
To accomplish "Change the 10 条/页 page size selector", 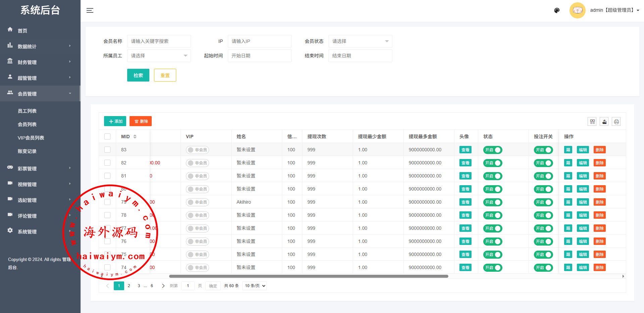I will tap(255, 286).
